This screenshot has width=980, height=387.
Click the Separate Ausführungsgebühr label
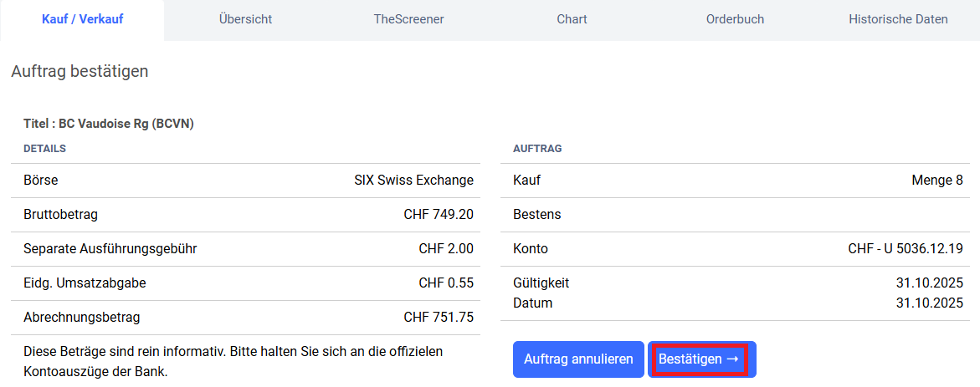point(110,249)
